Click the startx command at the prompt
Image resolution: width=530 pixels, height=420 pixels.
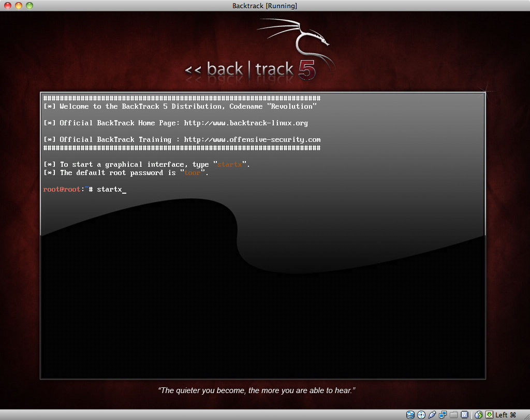(109, 190)
